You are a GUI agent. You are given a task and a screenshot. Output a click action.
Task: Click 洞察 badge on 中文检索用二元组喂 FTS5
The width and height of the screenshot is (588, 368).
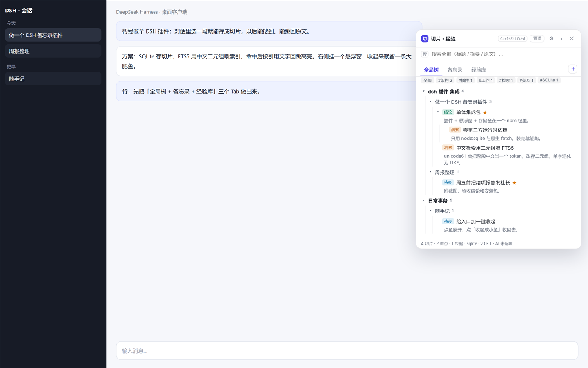(448, 148)
